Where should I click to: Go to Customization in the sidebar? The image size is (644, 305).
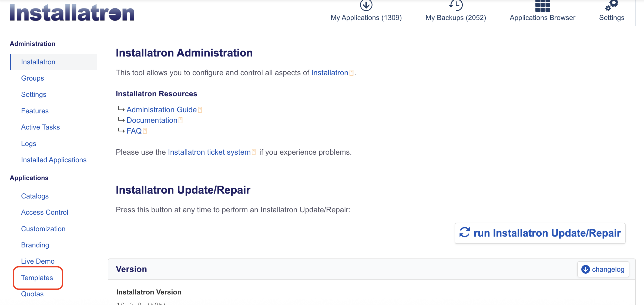coord(43,229)
